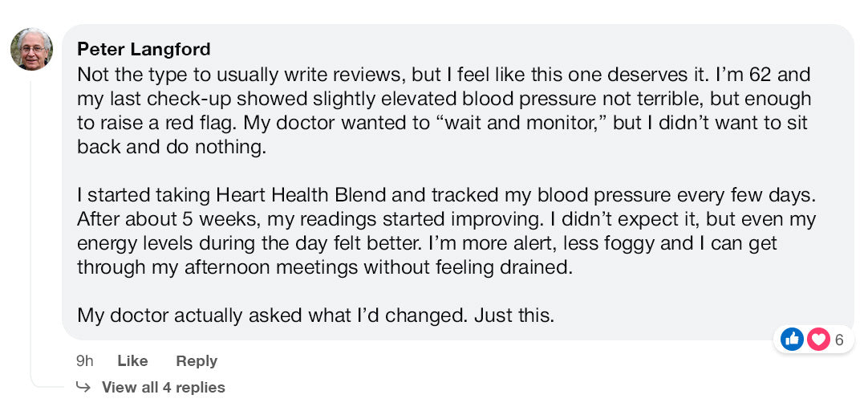Click the red heart reaction icon

pos(817,340)
